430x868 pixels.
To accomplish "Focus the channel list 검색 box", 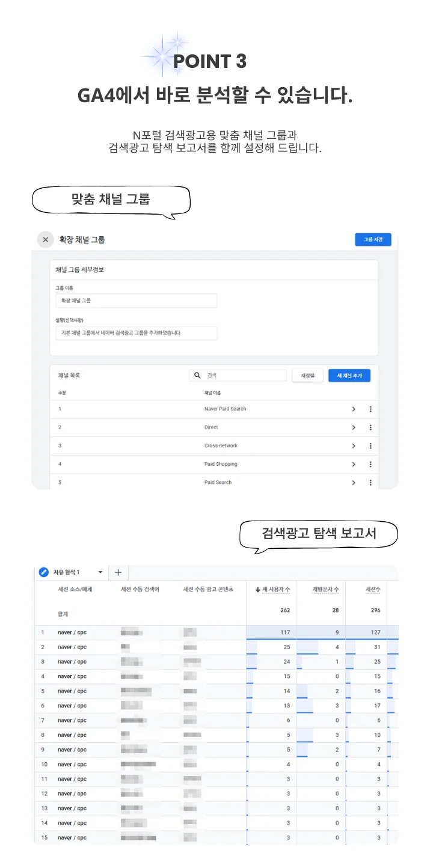I will coord(238,375).
